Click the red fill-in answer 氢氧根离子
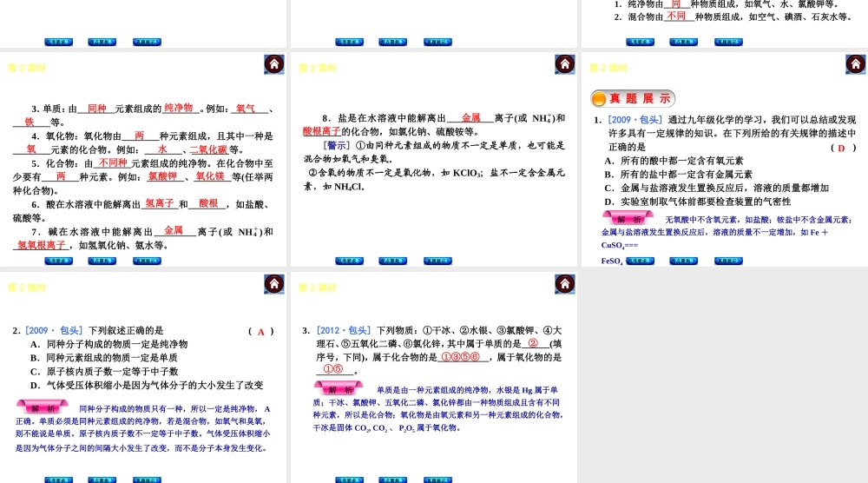868x483 pixels. point(42,245)
